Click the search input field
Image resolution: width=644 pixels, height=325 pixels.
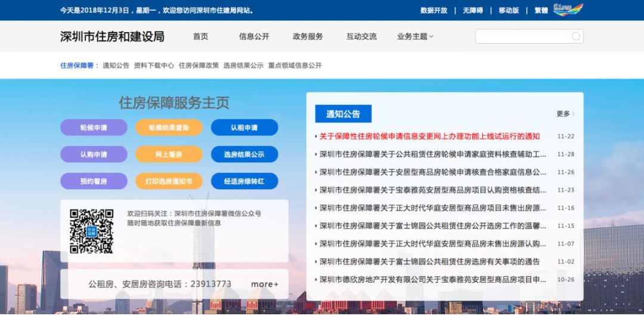(522, 36)
